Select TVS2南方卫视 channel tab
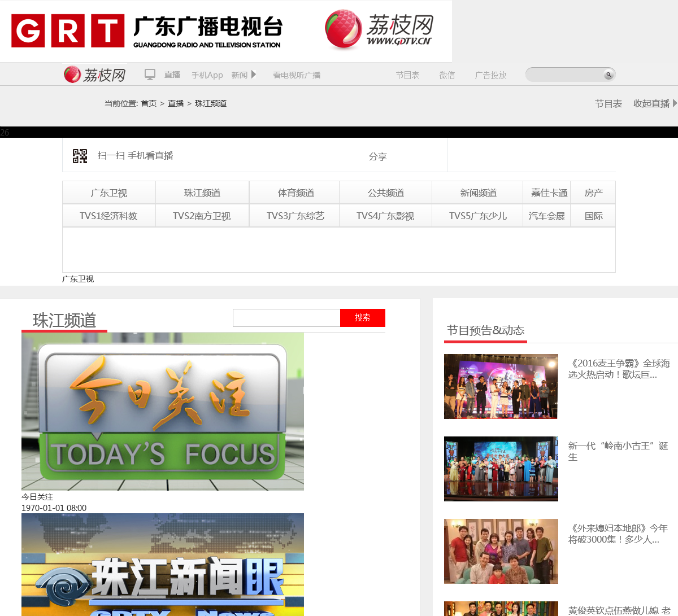Image resolution: width=678 pixels, height=616 pixels. pyautogui.click(x=202, y=216)
